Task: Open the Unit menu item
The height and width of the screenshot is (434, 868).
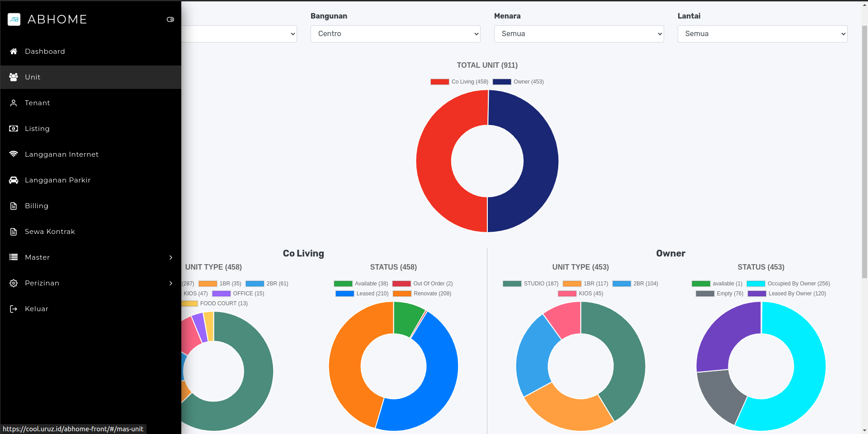Action: point(33,77)
